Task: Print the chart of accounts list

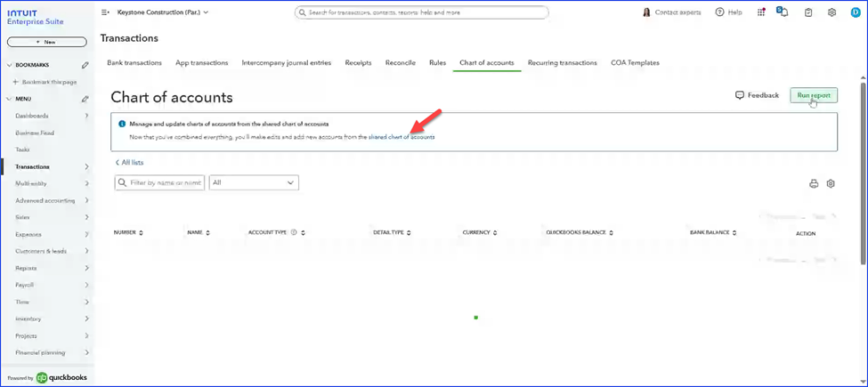Action: [814, 184]
